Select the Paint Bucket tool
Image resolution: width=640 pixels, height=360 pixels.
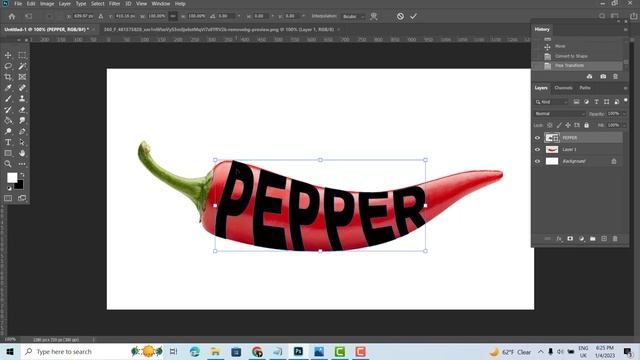8,120
